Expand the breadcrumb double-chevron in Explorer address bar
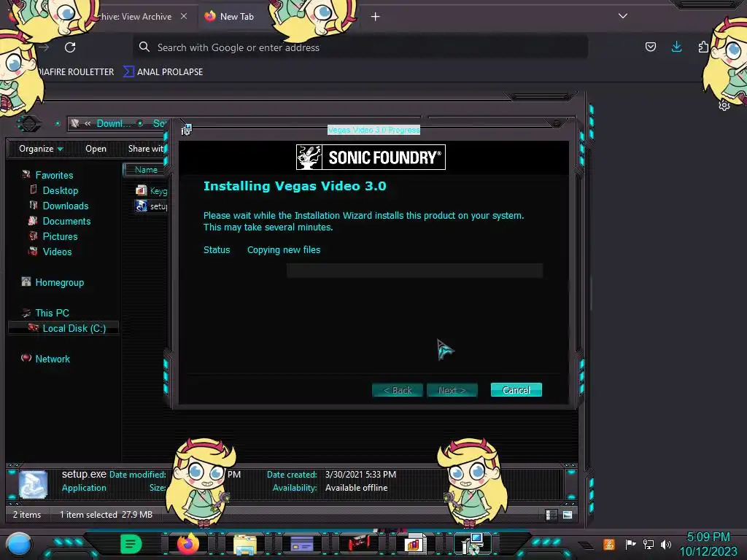 [x=88, y=123]
